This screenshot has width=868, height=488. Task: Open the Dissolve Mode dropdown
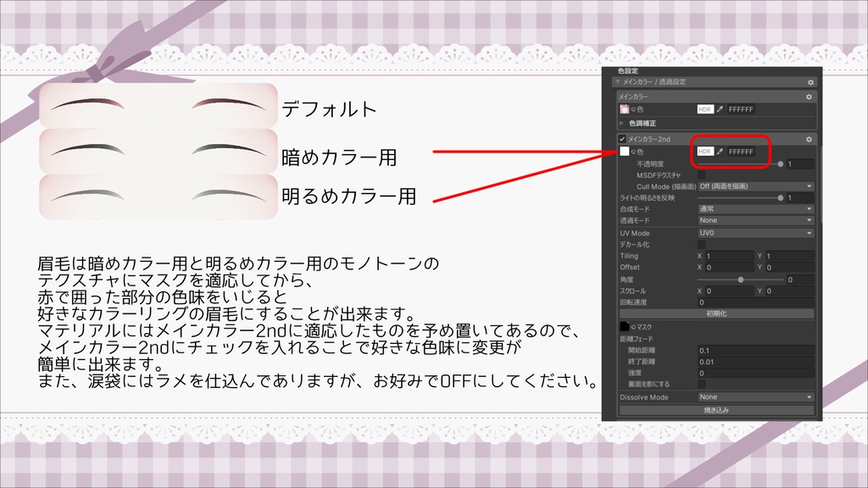(755, 397)
